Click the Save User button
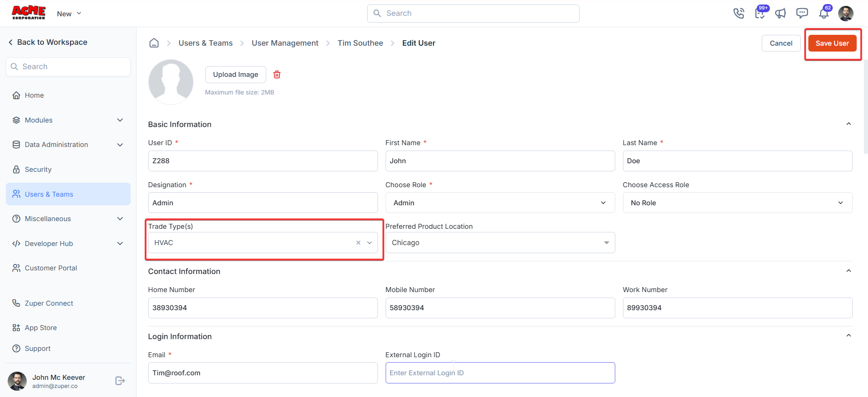868x397 pixels. pos(832,43)
